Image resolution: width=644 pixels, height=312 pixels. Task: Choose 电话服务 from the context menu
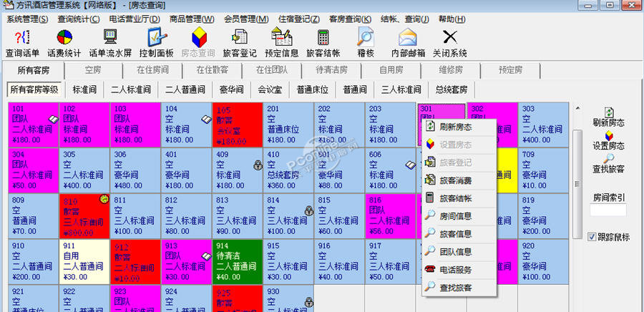[459, 270]
